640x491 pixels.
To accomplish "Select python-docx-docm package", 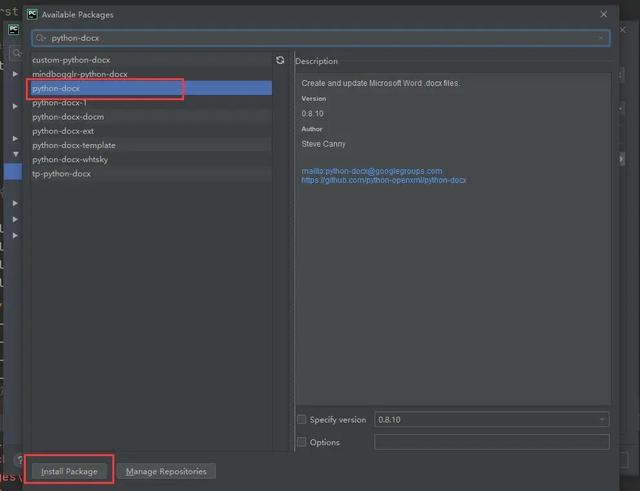I will pos(151,117).
